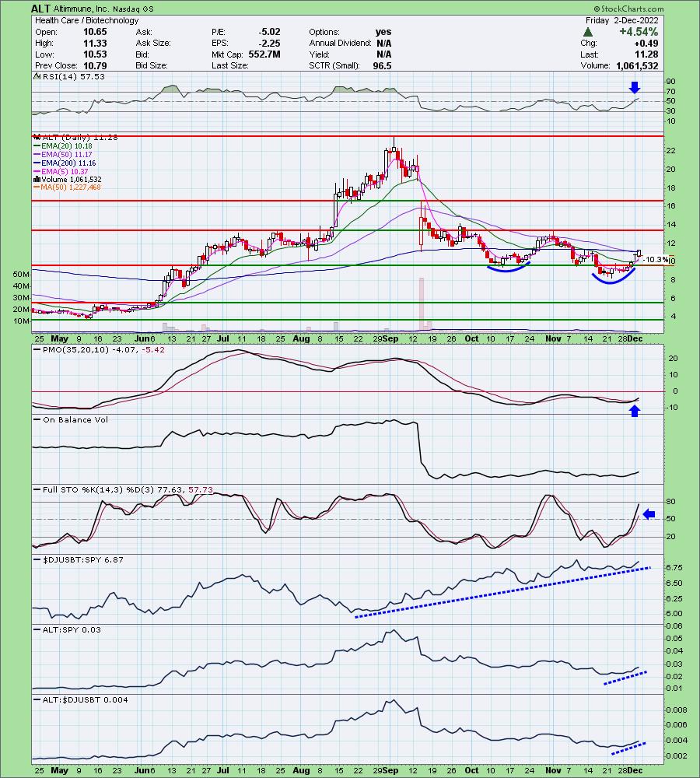This screenshot has width=700, height=778.
Task: Click the ALT:SPY 0.03 panel label
Action: (72, 629)
